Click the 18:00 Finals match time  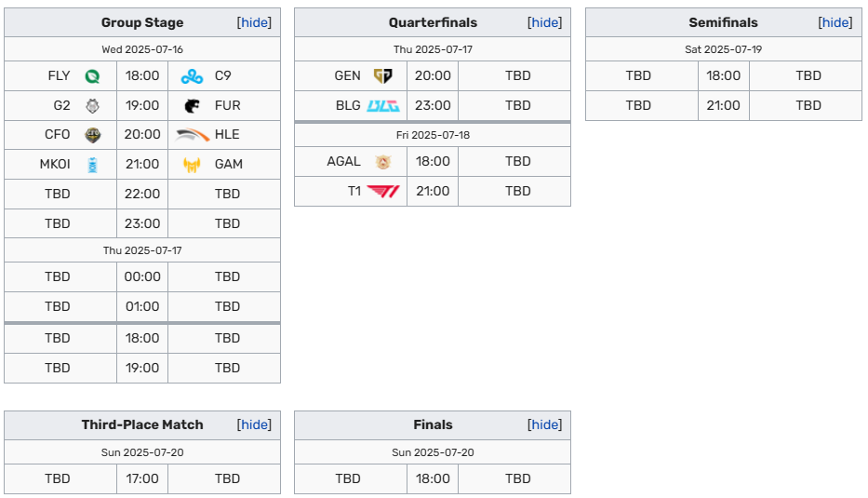433,478
